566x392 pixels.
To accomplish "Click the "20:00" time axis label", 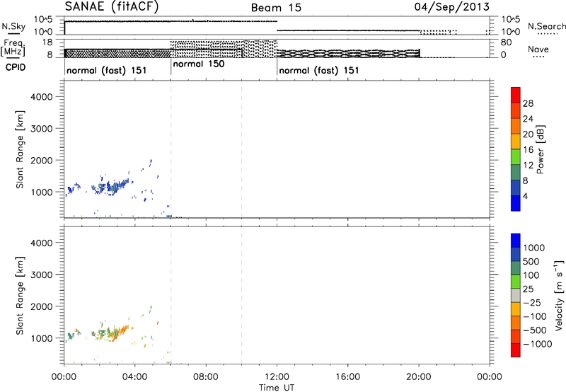I will [x=419, y=377].
